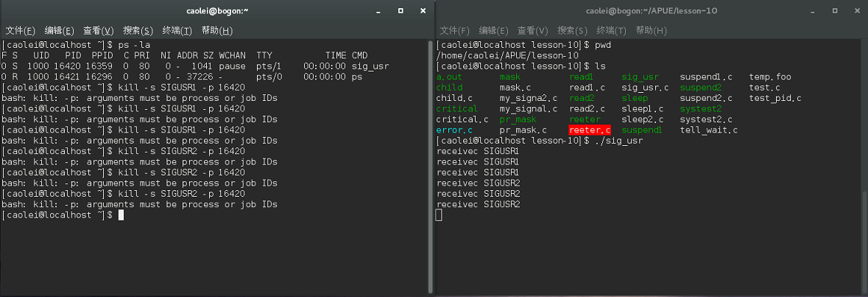
Task: Click the 'child.c' file name
Action: click(x=454, y=98)
